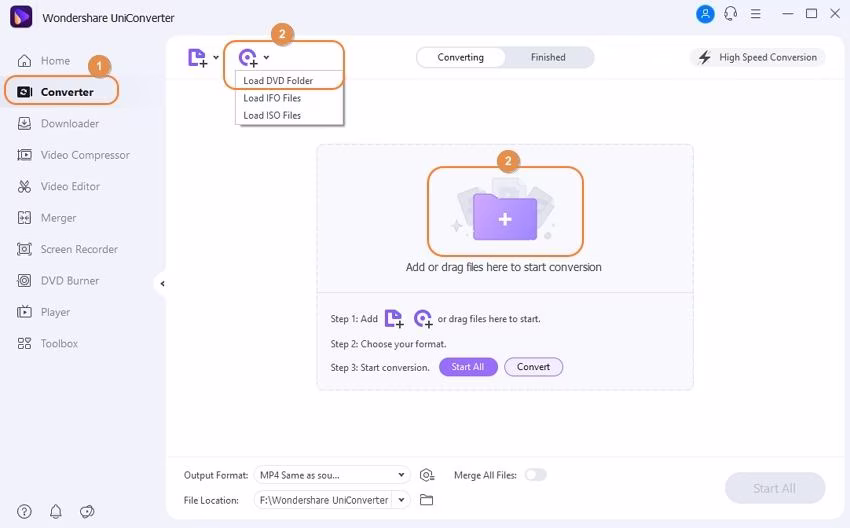The height and width of the screenshot is (528, 850).
Task: Toggle the Merge All Files switch
Action: click(x=535, y=475)
